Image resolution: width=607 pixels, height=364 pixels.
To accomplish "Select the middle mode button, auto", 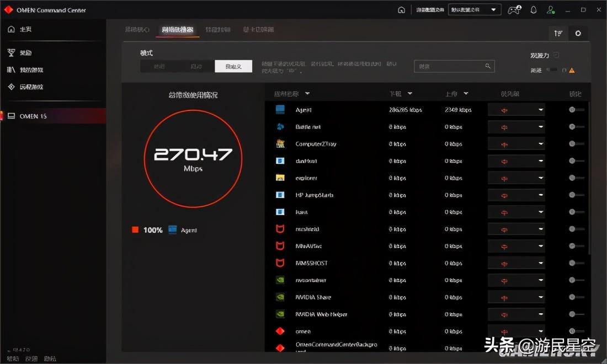I will tap(196, 66).
